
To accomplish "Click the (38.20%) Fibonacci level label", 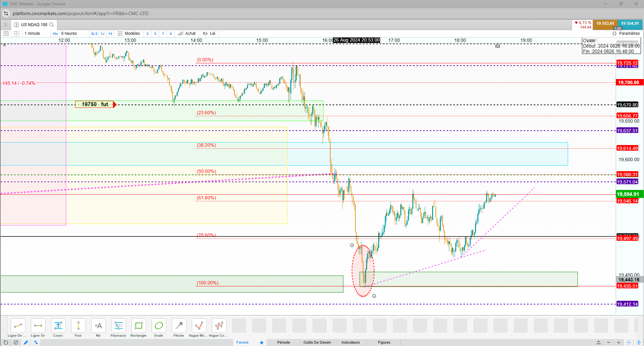I will pos(206,145).
